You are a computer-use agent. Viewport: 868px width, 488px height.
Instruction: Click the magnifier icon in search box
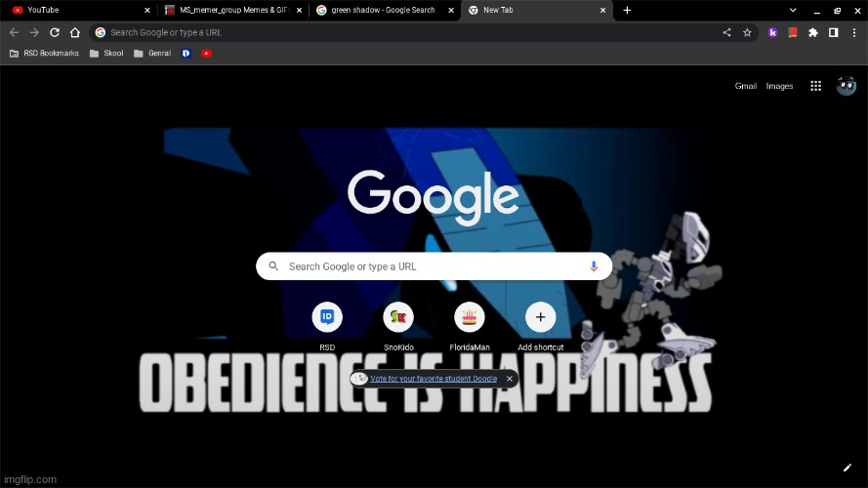tap(273, 266)
